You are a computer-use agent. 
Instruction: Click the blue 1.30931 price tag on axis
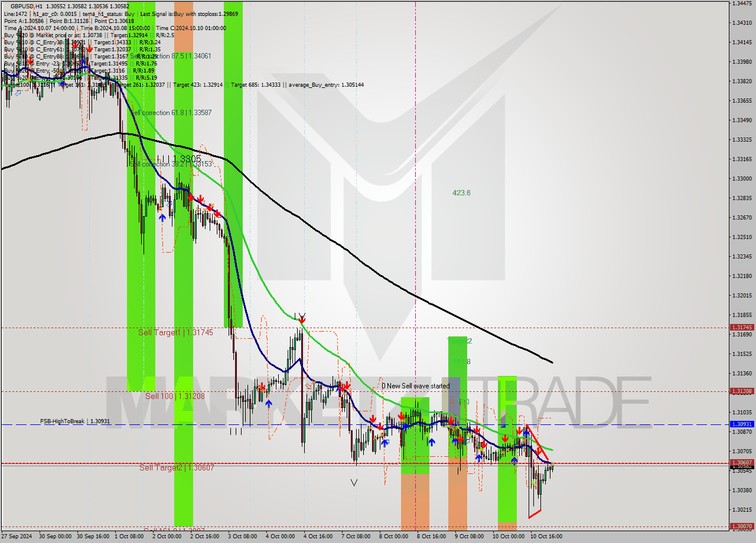tap(742, 424)
